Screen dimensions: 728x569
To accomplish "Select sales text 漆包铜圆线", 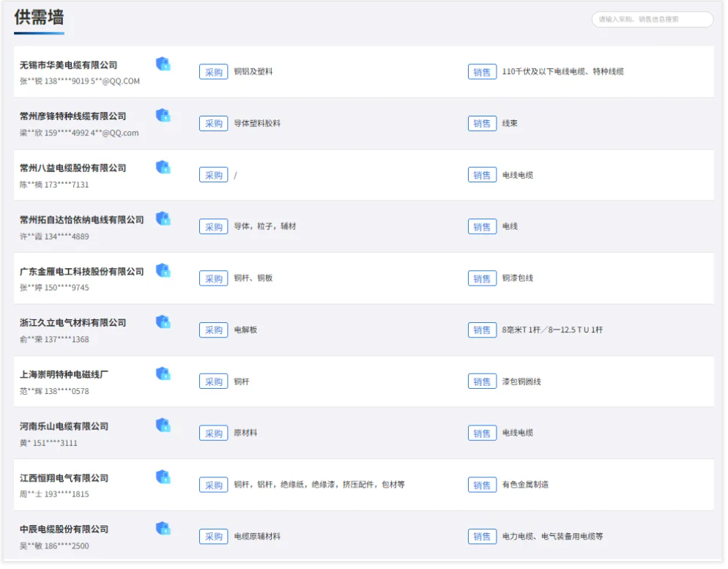I will click(x=522, y=382).
